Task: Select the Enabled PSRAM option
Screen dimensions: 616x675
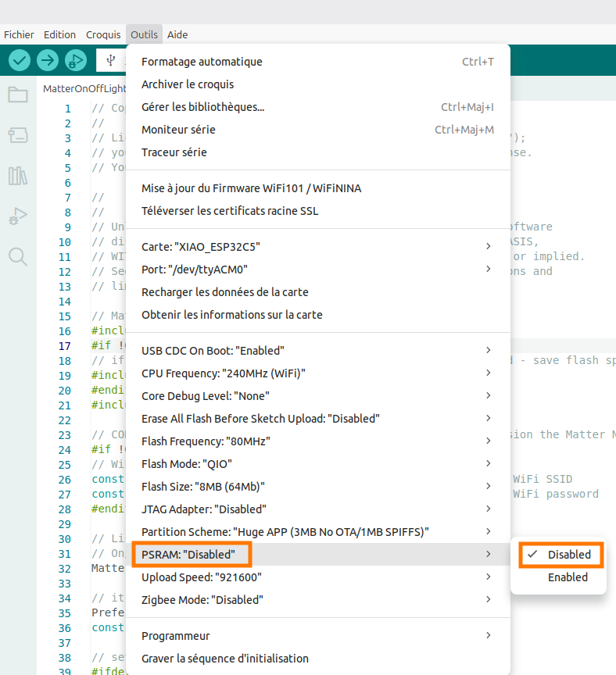Action: coord(568,577)
